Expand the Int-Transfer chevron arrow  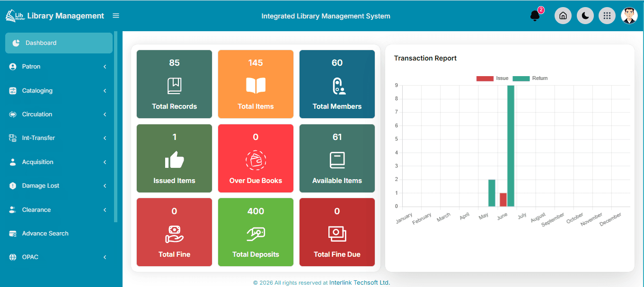coord(105,138)
